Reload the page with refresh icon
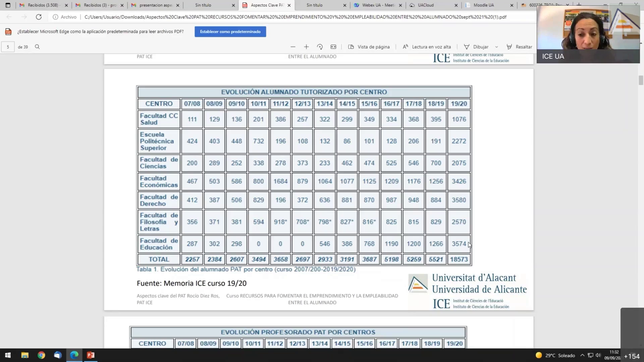The image size is (644, 362). (x=39, y=17)
